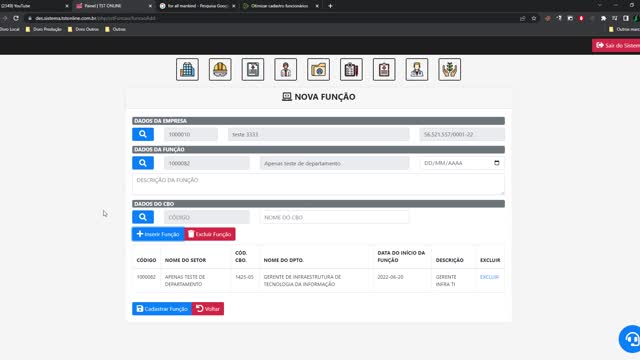640x360 pixels.
Task: Focus the Apenas teste de departamento field
Action: pos(334,163)
